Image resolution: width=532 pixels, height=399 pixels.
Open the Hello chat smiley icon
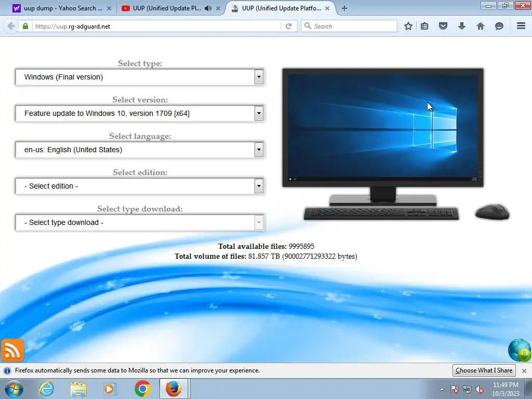[499, 26]
